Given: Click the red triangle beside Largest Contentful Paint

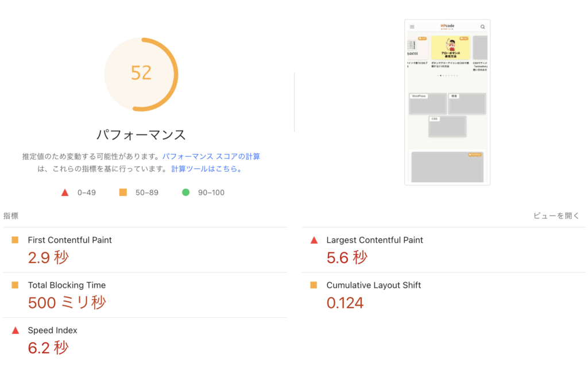Looking at the screenshot, I should click(x=314, y=240).
